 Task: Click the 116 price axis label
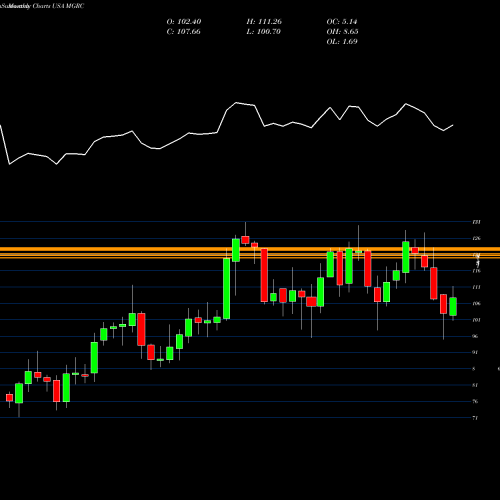click(476, 271)
